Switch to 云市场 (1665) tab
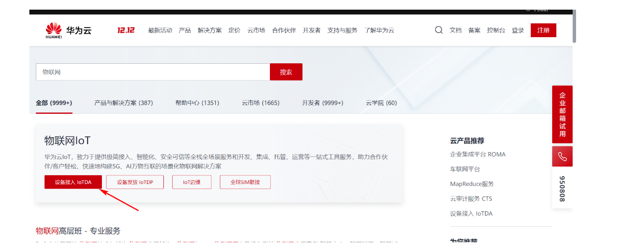The height and width of the screenshot is (251, 644). click(x=261, y=103)
